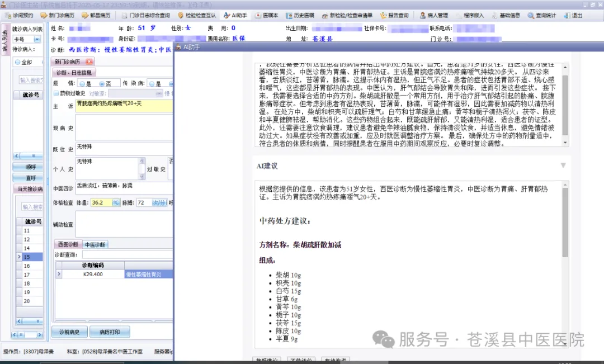Click horizontal scrollbar under 就诊号 waiting list
604x364 pixels.
tap(29, 155)
